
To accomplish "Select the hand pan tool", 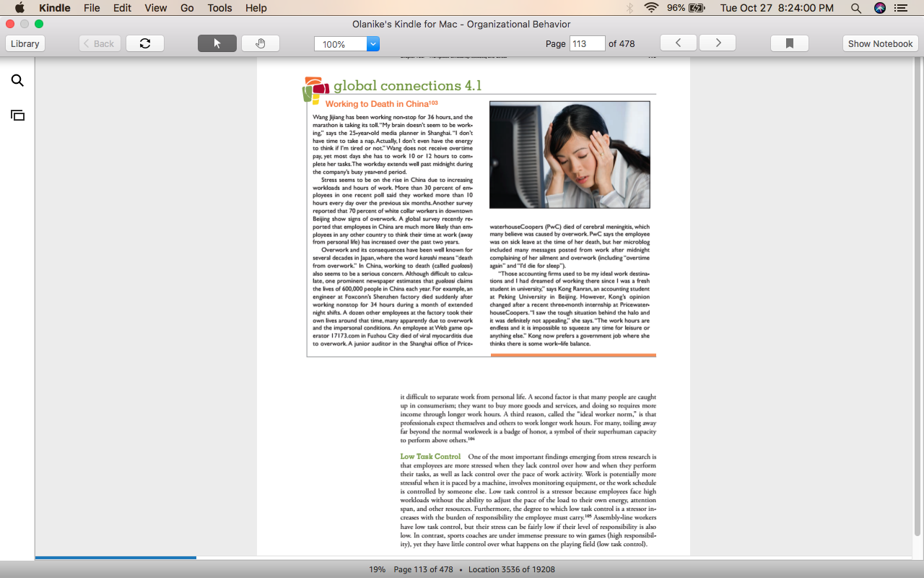I will tap(261, 43).
